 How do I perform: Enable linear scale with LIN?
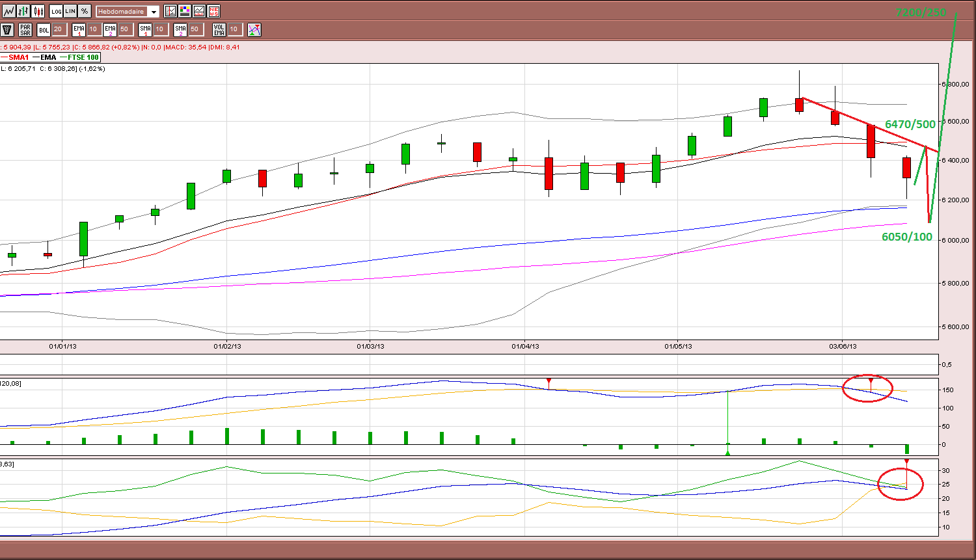tap(70, 11)
